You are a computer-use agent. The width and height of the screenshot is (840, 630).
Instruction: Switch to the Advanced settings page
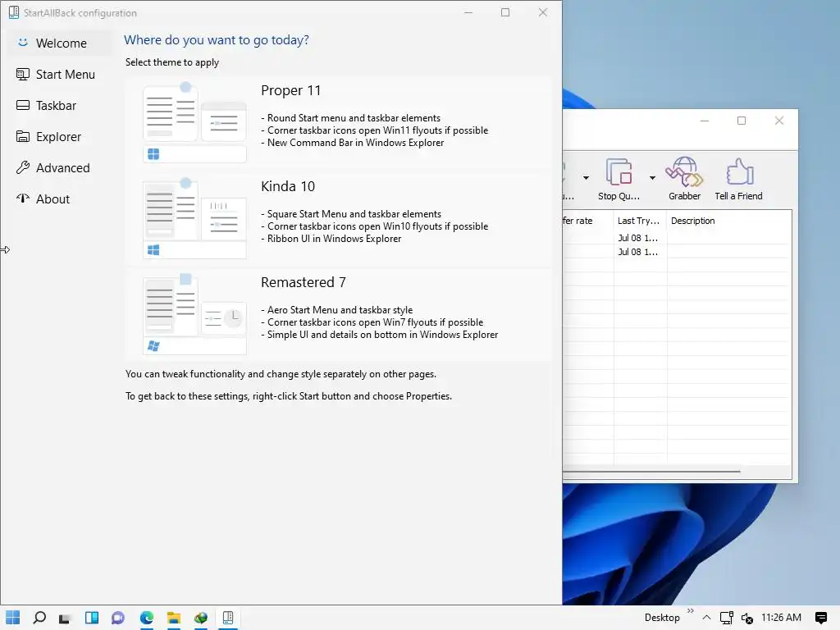pyautogui.click(x=59, y=167)
